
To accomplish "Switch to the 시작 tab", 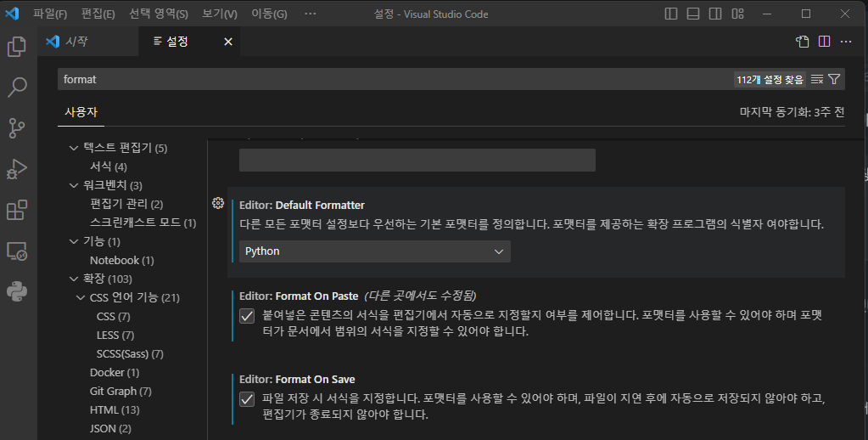I will [88, 42].
